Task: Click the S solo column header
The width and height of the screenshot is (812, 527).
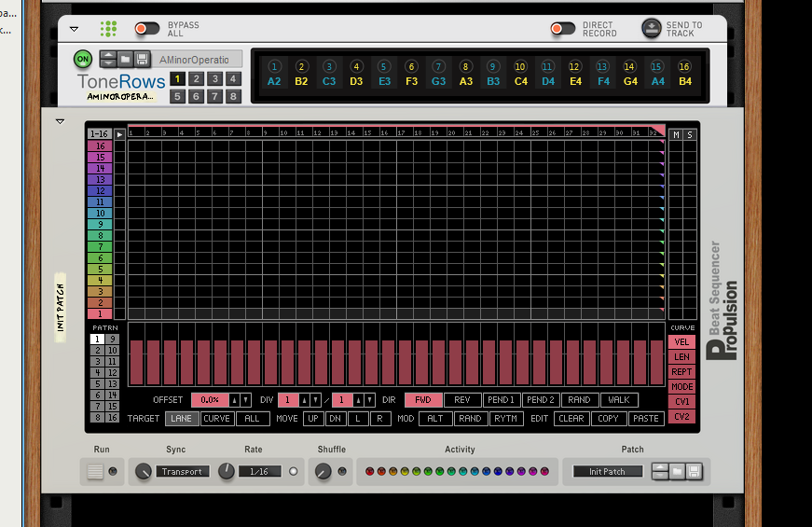Action: coord(690,134)
